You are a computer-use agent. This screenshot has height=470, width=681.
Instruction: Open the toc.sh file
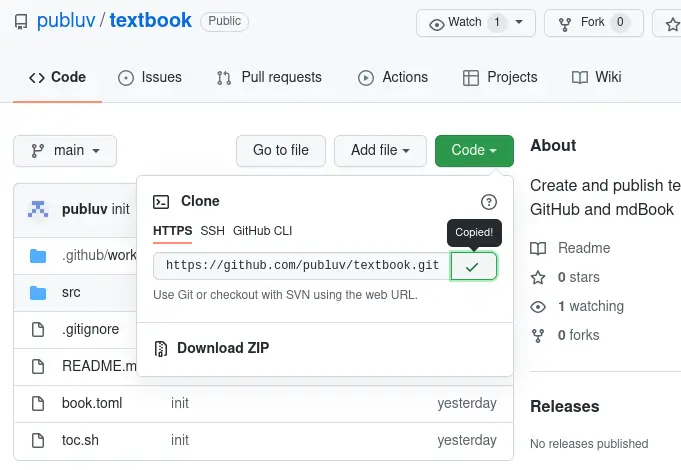[x=80, y=440]
